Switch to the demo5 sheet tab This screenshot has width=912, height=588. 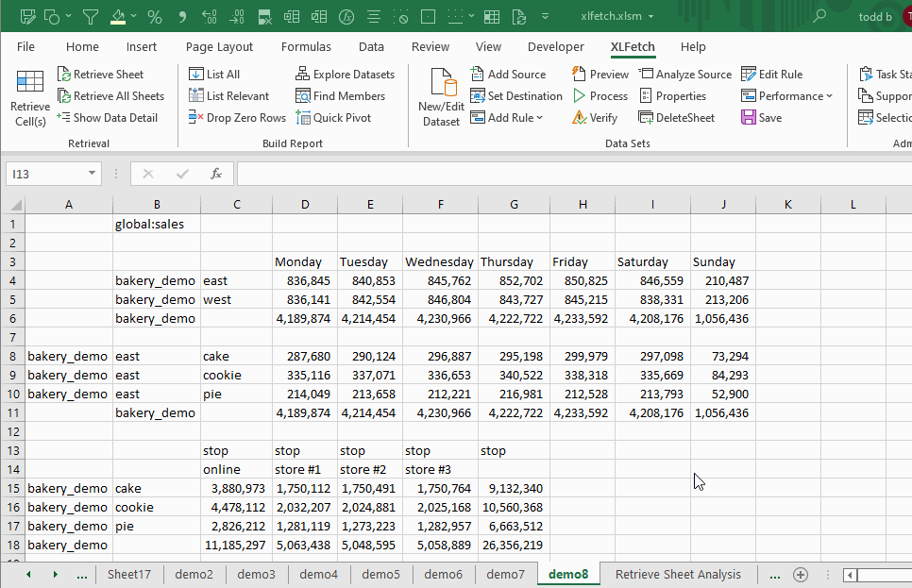pyautogui.click(x=380, y=574)
